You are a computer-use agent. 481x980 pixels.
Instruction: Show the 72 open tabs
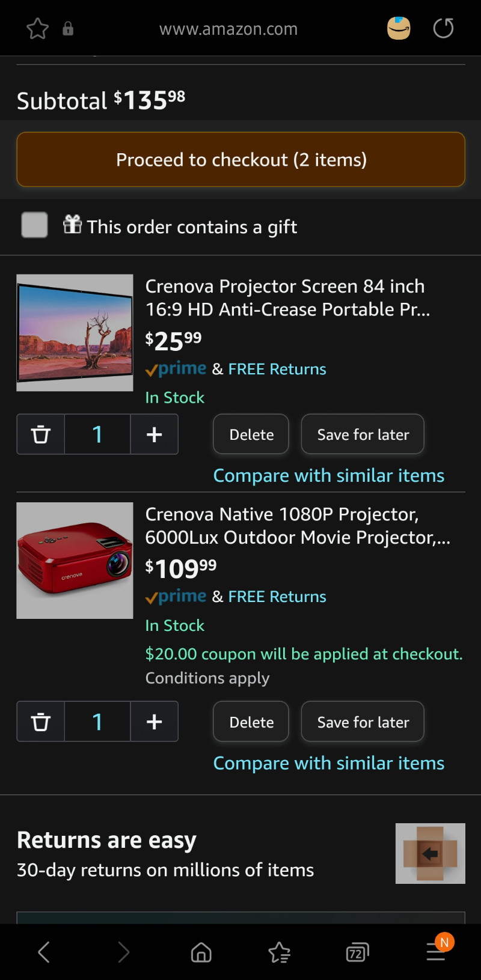(357, 952)
